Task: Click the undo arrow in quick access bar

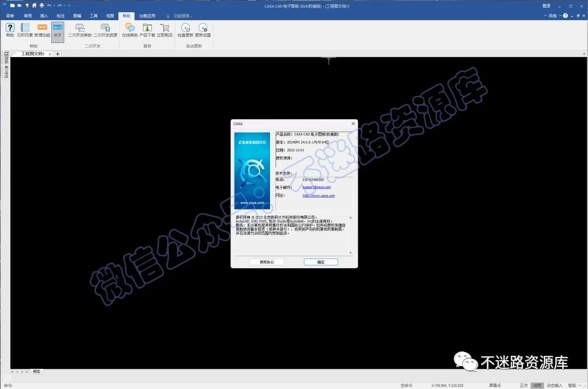Action: coord(49,5)
